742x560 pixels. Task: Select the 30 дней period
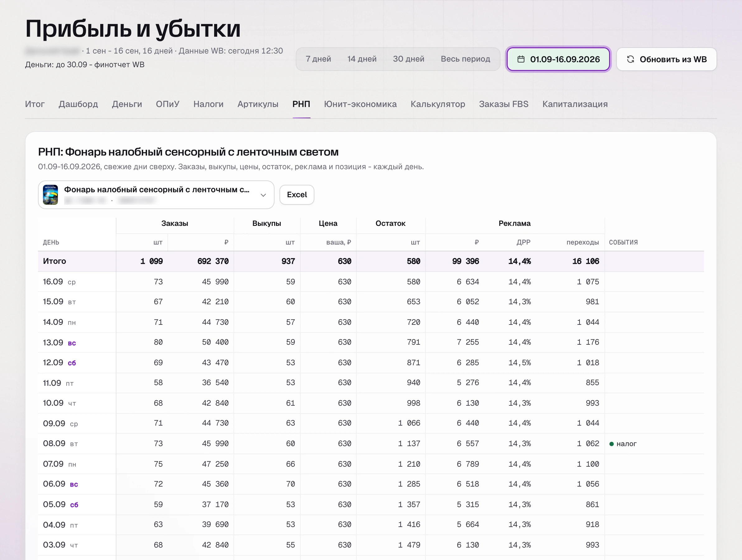pyautogui.click(x=409, y=59)
